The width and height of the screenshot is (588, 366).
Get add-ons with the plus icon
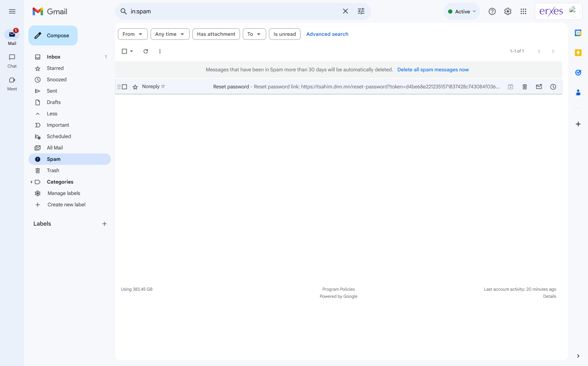click(578, 124)
